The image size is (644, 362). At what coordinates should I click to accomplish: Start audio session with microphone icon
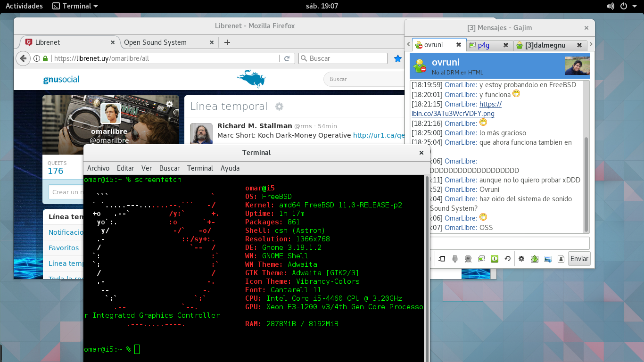coord(455,259)
